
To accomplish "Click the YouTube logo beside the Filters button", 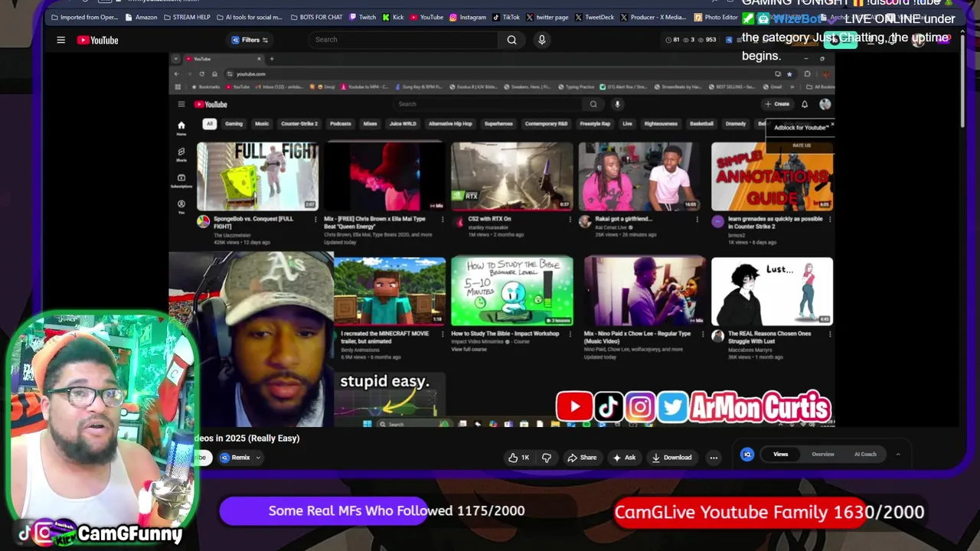I will pyautogui.click(x=97, y=40).
